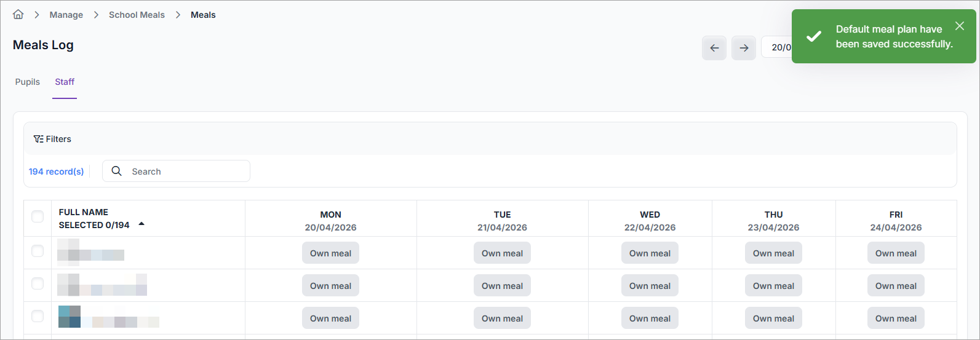Click into the Search input field

[185, 172]
